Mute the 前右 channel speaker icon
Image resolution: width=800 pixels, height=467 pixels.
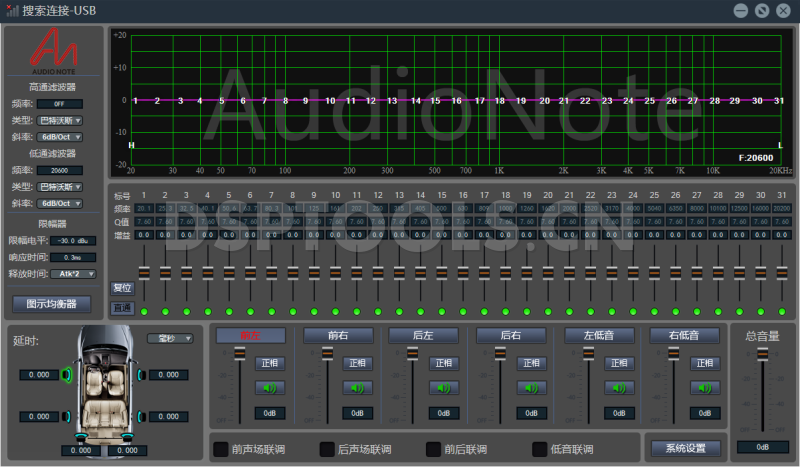[x=357, y=388]
